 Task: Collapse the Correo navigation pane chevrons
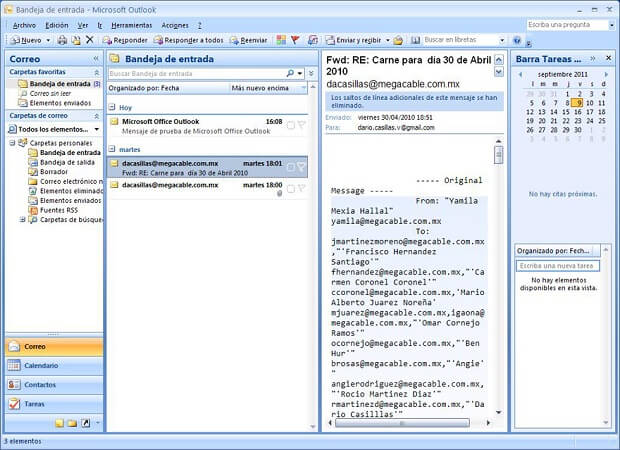[96, 59]
